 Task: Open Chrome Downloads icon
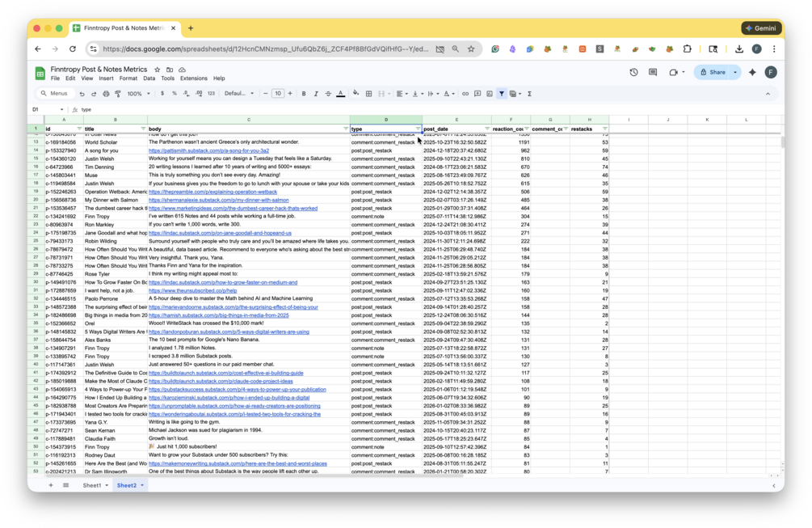(x=739, y=49)
